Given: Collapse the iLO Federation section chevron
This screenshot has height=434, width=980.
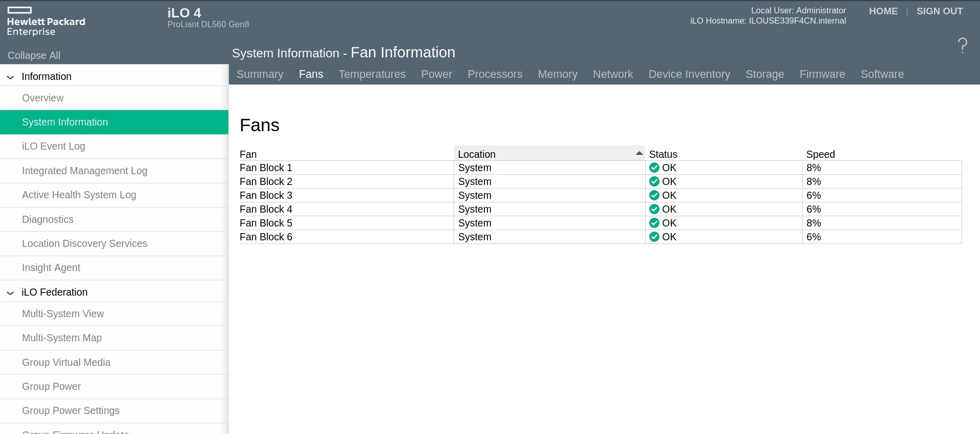Looking at the screenshot, I should click(10, 293).
